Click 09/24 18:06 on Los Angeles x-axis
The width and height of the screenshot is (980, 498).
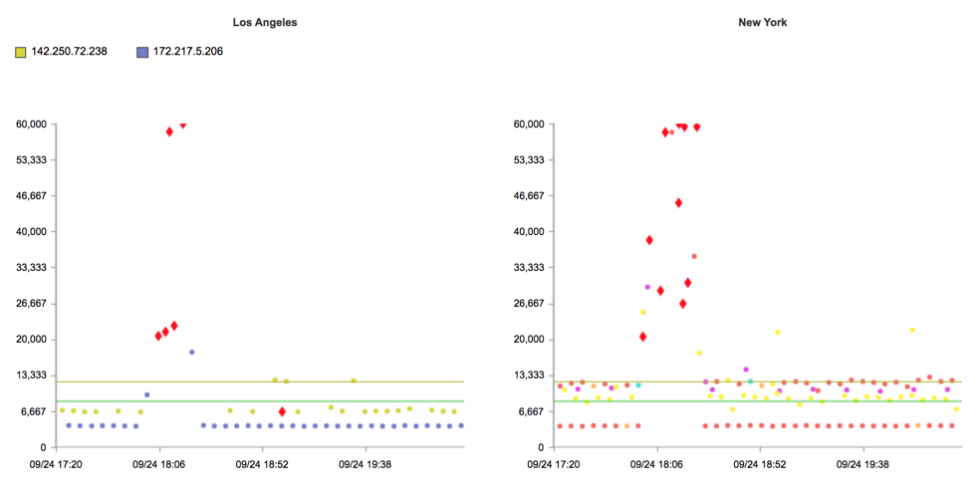pos(158,465)
